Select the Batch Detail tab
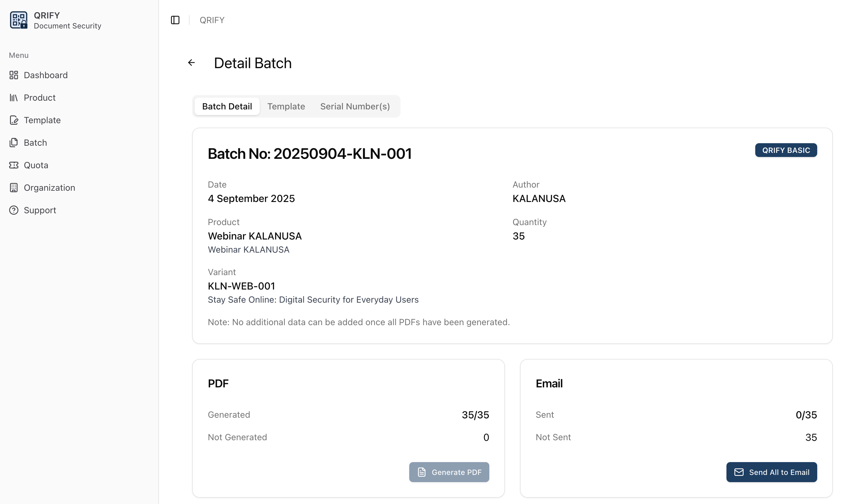The height and width of the screenshot is (504, 856). point(227,107)
